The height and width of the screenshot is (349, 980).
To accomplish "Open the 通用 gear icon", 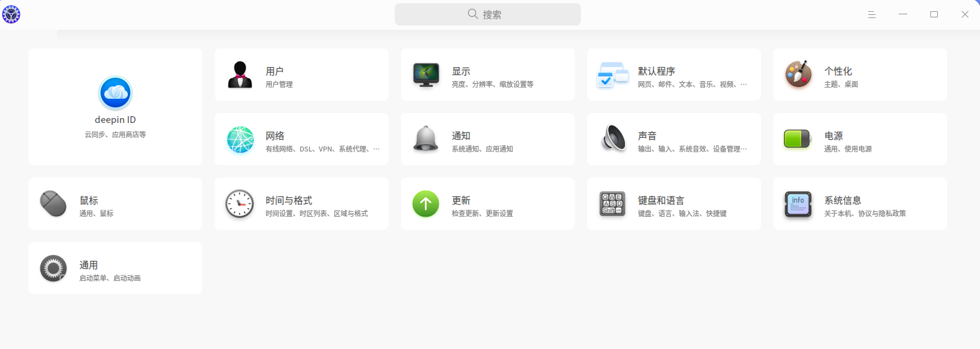I will point(53,268).
